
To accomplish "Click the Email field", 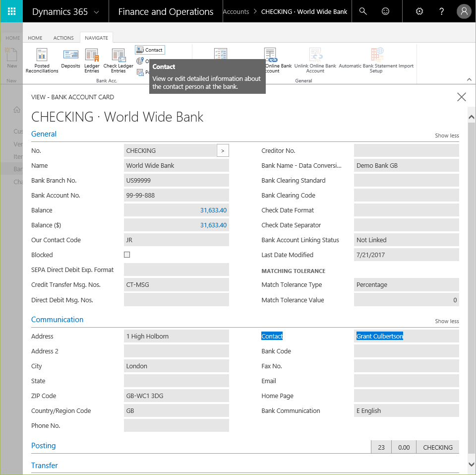I will click(x=407, y=381).
